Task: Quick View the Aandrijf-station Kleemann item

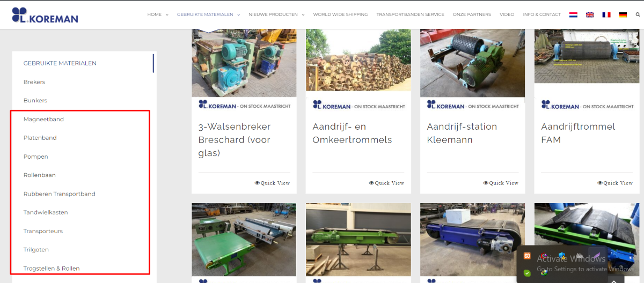Action: pos(501,183)
